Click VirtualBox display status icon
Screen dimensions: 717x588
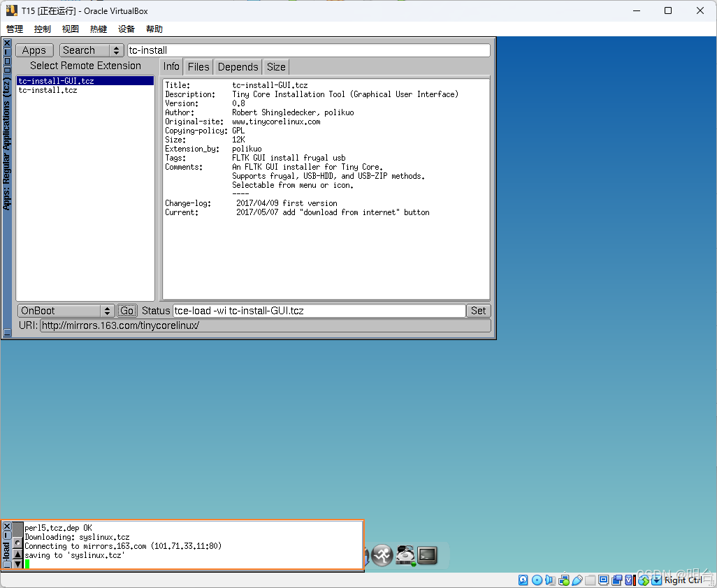click(604, 580)
